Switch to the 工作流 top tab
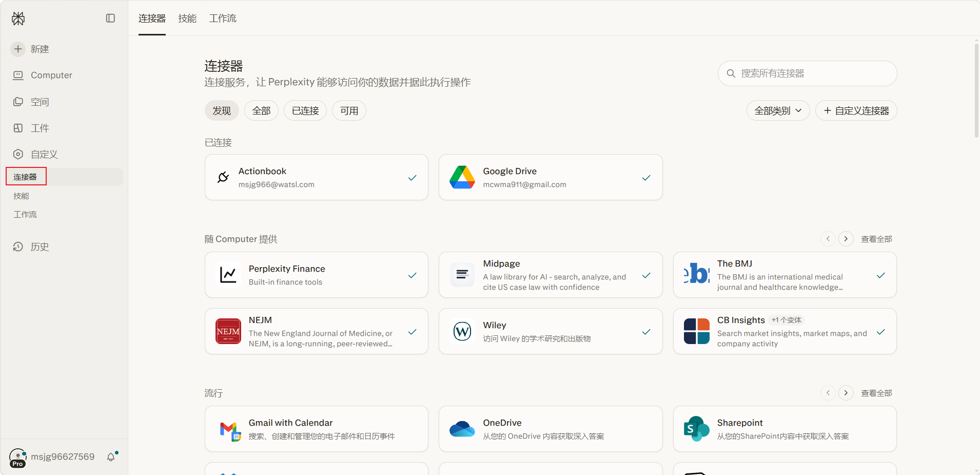Screen dimensions: 980x475 pyautogui.click(x=223, y=18)
